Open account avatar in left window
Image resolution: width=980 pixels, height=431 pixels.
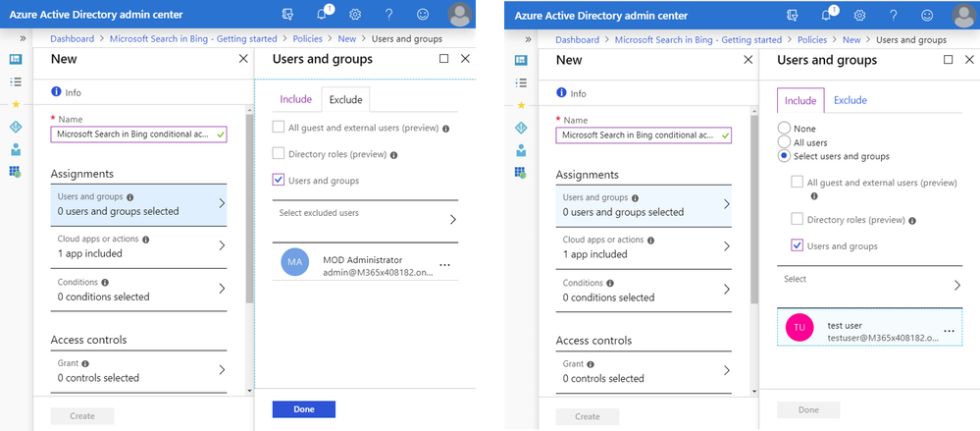click(461, 14)
